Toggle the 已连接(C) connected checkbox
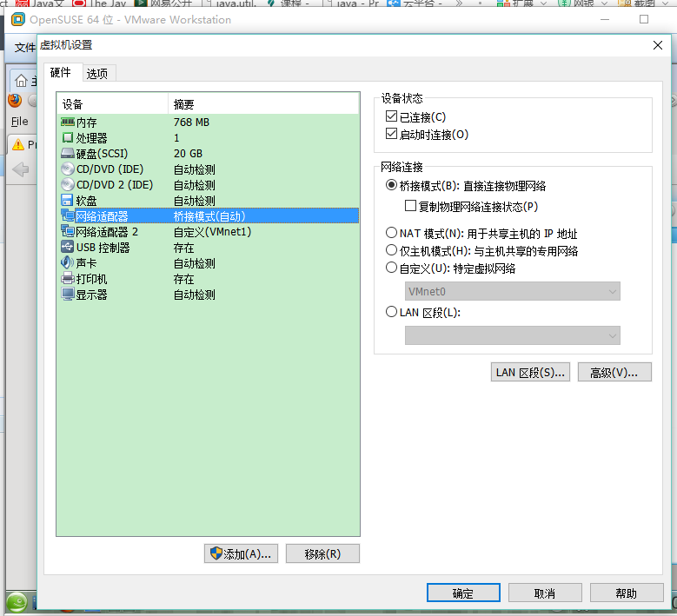Image resolution: width=677 pixels, height=616 pixels. coord(391,116)
